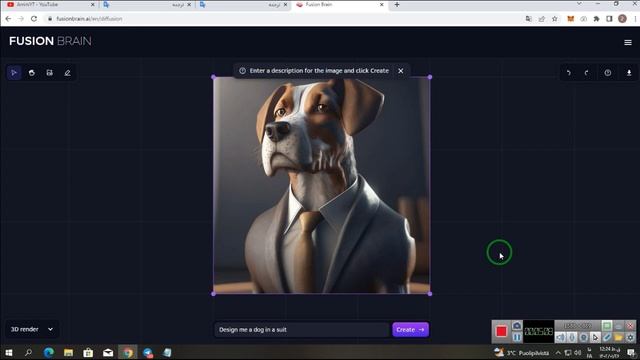Image resolution: width=640 pixels, height=360 pixels.
Task: Undo the last canvas action
Action: [569, 73]
